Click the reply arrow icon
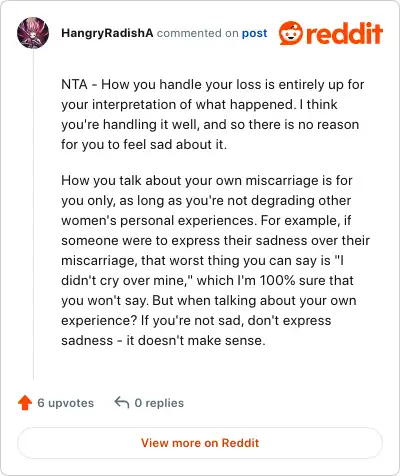Screen dimensions: 400x476 coord(122,402)
